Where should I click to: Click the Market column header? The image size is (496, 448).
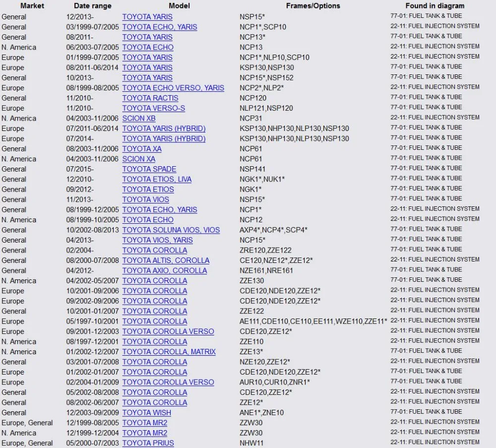click(32, 5)
